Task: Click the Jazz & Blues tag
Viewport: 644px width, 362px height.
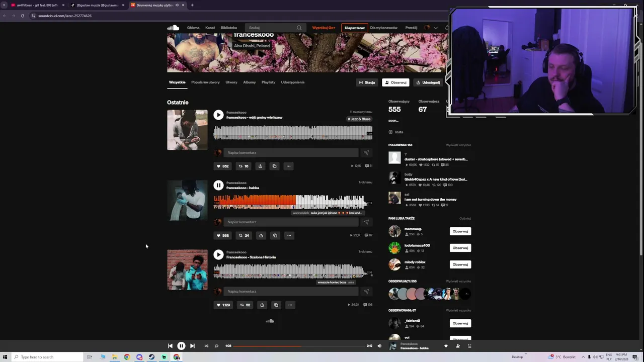Action: [x=359, y=119]
